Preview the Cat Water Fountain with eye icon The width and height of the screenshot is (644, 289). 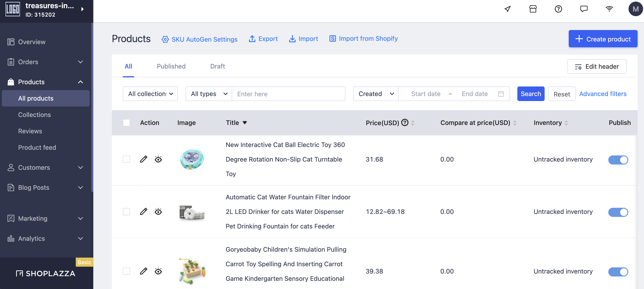coord(158,212)
